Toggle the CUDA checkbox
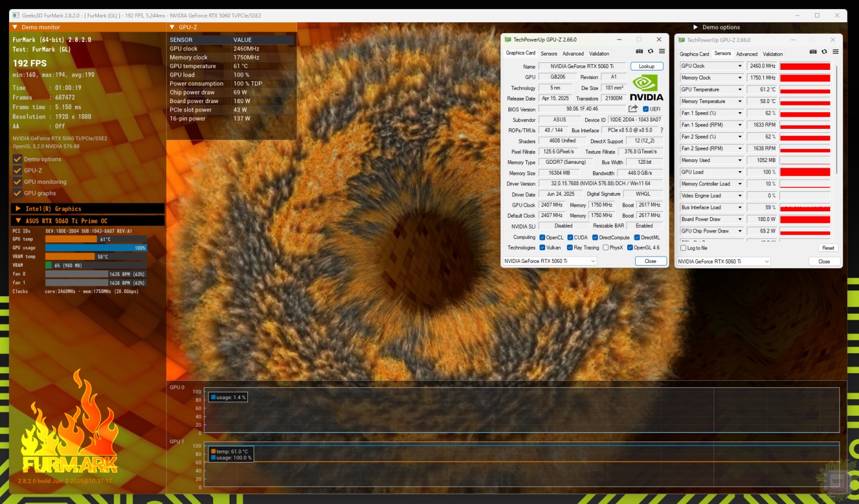Image resolution: width=859 pixels, height=504 pixels. click(570, 237)
